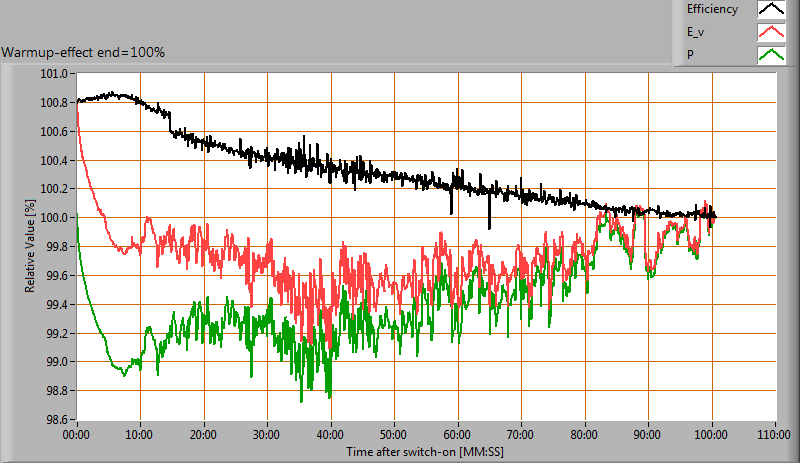Click the 98.6 minimum value on Y axis
Image resolution: width=800 pixels, height=463 pixels.
pos(53,419)
